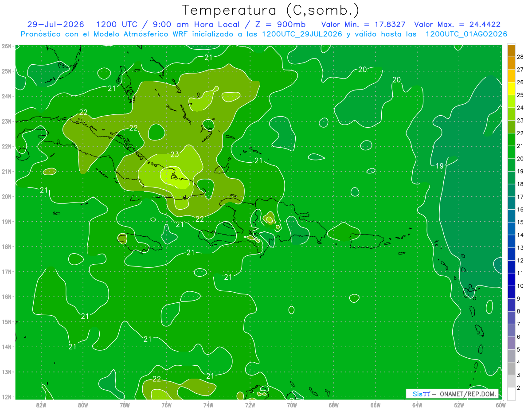Click the white legend segment below 2
Image resolution: width=532 pixels, height=411 pixels.
511,394
